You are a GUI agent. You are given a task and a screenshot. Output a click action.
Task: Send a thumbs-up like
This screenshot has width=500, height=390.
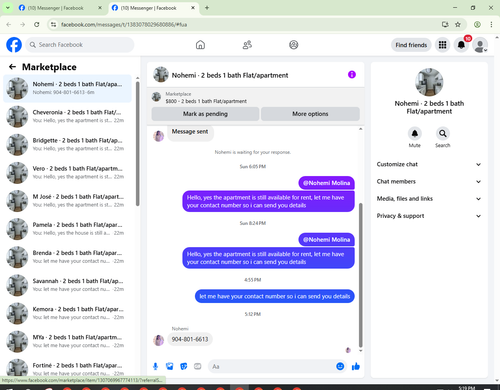click(356, 366)
